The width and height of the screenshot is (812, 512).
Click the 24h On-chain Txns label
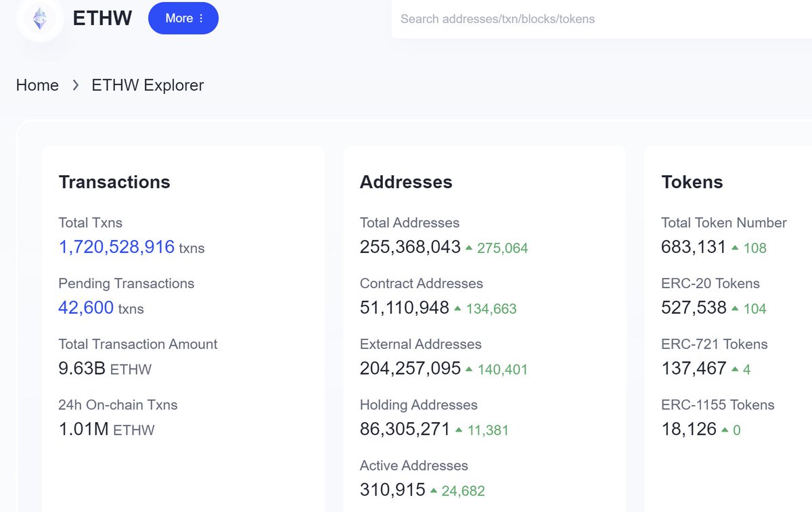click(118, 405)
